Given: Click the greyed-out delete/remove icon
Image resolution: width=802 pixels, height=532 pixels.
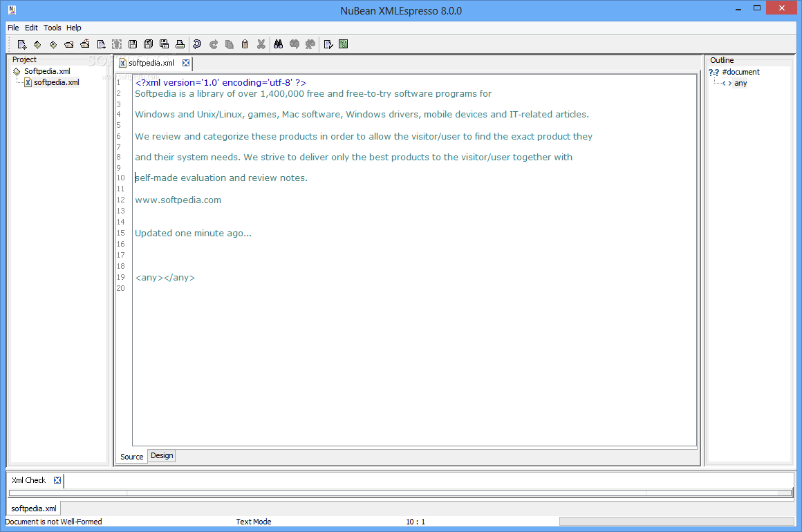Looking at the screenshot, I should 117,44.
